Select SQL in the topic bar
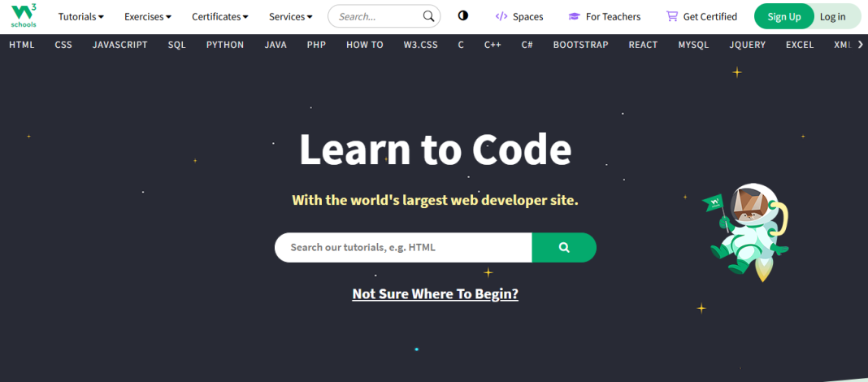This screenshot has width=868, height=382. (x=177, y=45)
